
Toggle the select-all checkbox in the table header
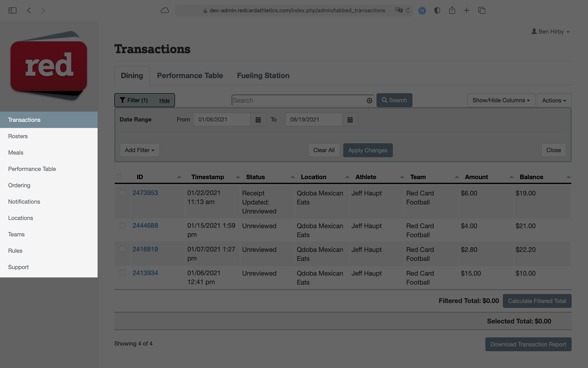[x=119, y=177]
